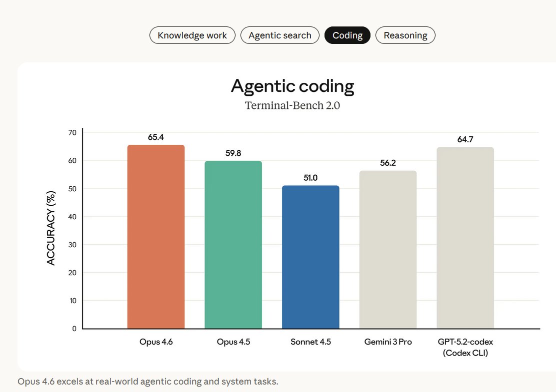The height and width of the screenshot is (392, 556).
Task: Show the Reasoning benchmarks tab
Action: [405, 35]
